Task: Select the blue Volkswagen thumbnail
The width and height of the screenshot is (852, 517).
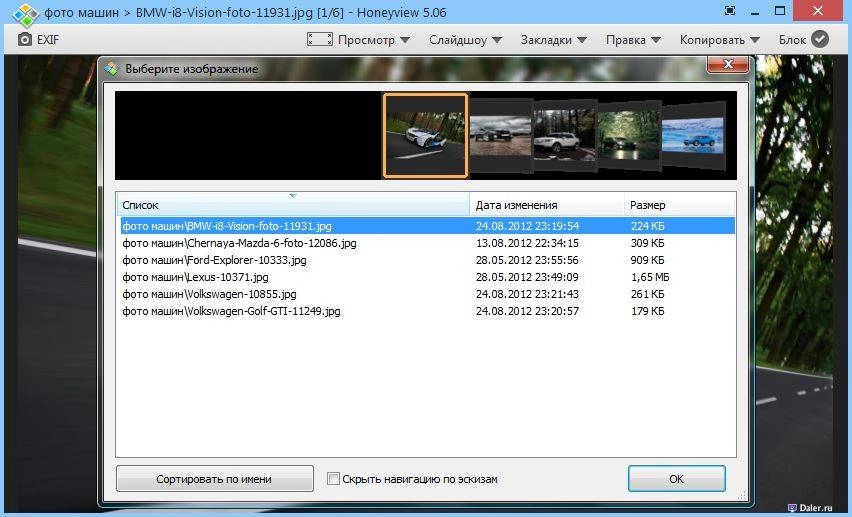Action: tap(693, 135)
